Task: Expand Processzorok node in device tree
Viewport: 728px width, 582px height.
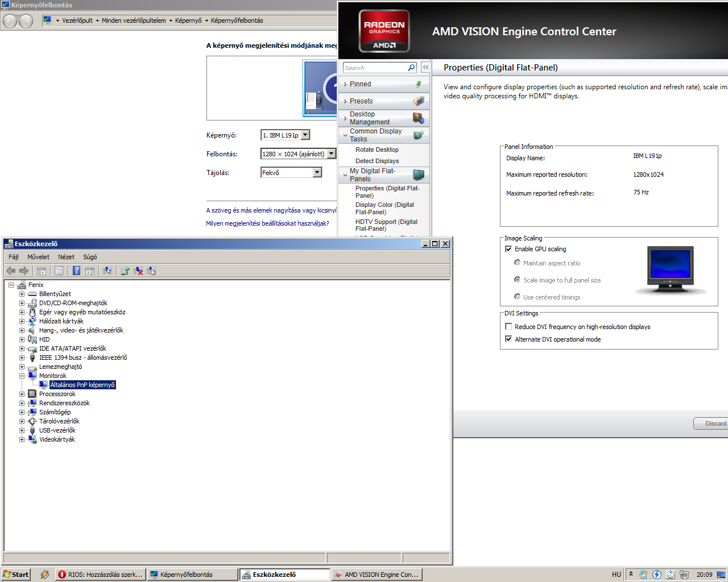Action: pos(22,394)
